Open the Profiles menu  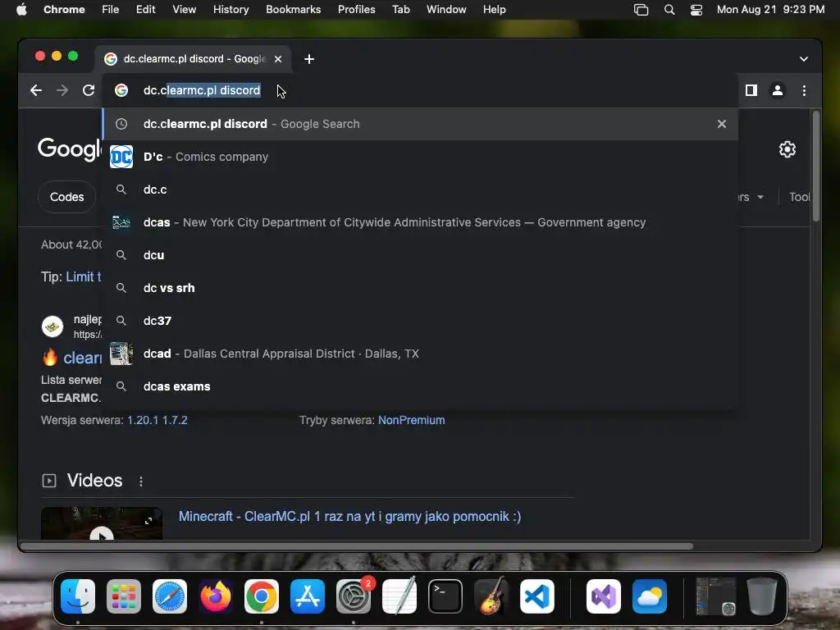pos(356,10)
